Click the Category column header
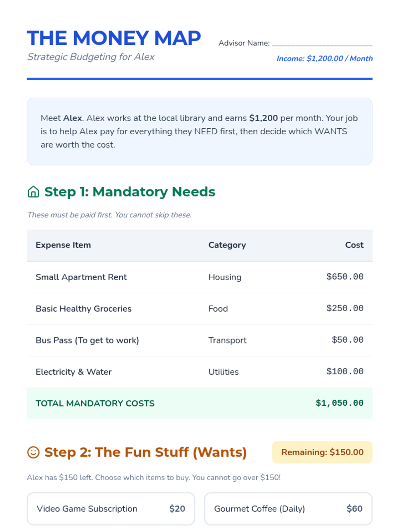Image resolution: width=399 pixels, height=532 pixels. 227,245
